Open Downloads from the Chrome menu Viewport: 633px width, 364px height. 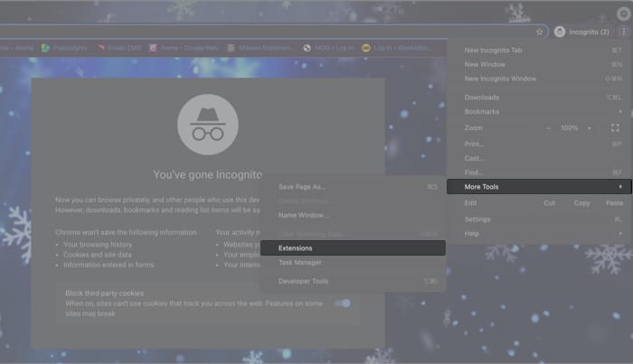pyautogui.click(x=539, y=98)
